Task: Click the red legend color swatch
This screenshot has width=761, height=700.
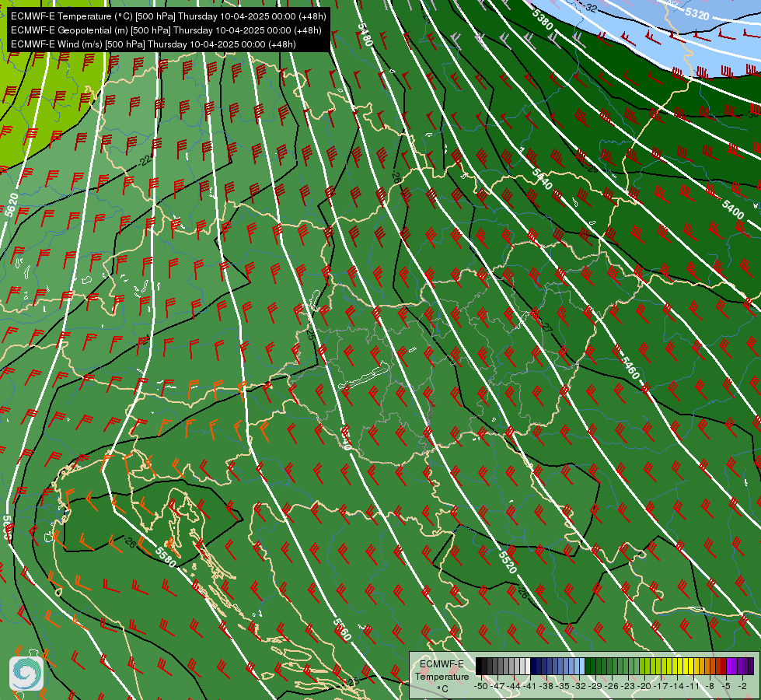Action: [724, 666]
